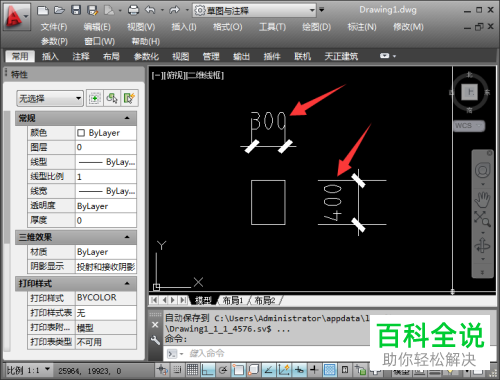Image resolution: width=500 pixels, height=380 pixels.
Task: Open the AutoCAD application menu button
Action: [x=16, y=16]
